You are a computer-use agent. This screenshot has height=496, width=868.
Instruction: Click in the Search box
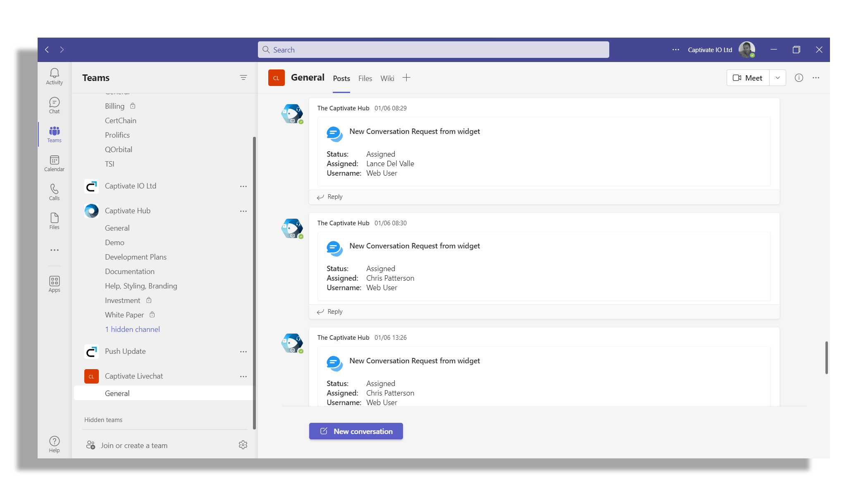click(x=433, y=50)
